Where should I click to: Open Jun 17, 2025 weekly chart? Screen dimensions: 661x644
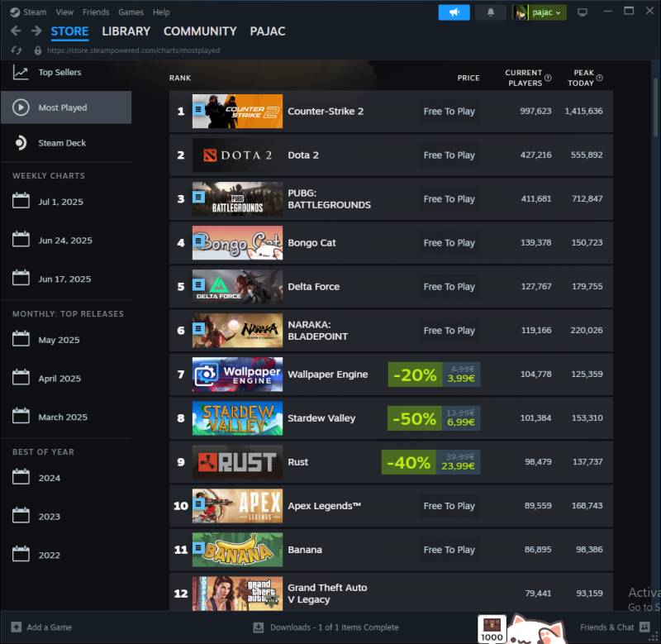click(66, 279)
